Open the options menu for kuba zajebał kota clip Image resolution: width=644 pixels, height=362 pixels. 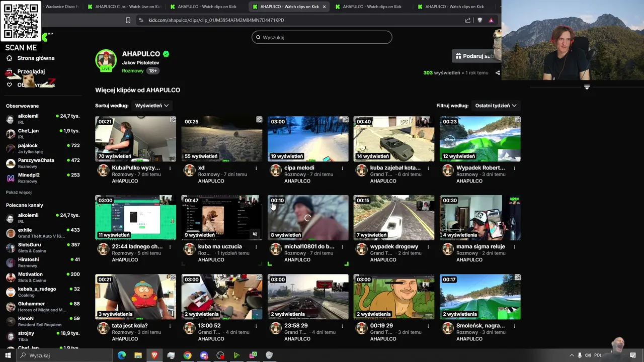428,168
